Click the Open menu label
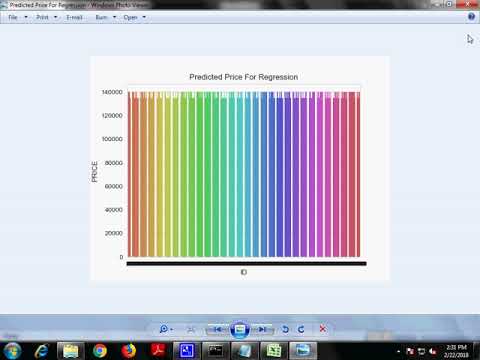480x360 pixels. pyautogui.click(x=130, y=17)
